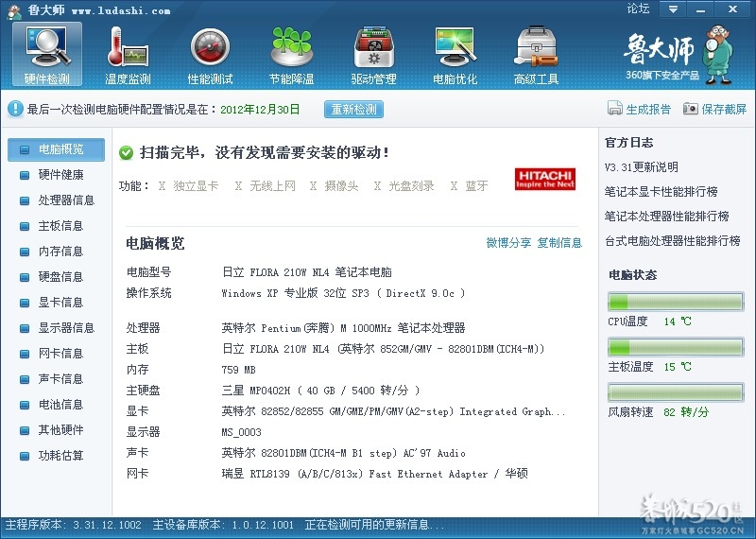Click the 瑞昱 RTL8139 network adapter value
The width and height of the screenshot is (756, 539).
click(374, 474)
